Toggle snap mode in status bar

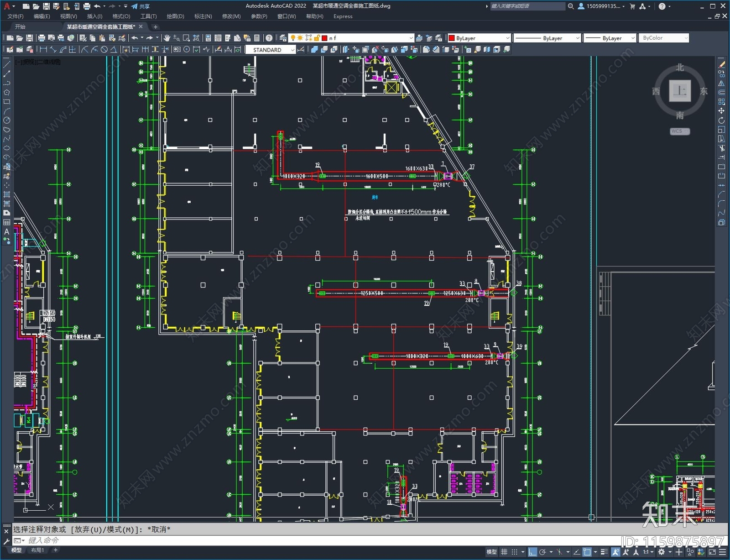[x=515, y=552]
